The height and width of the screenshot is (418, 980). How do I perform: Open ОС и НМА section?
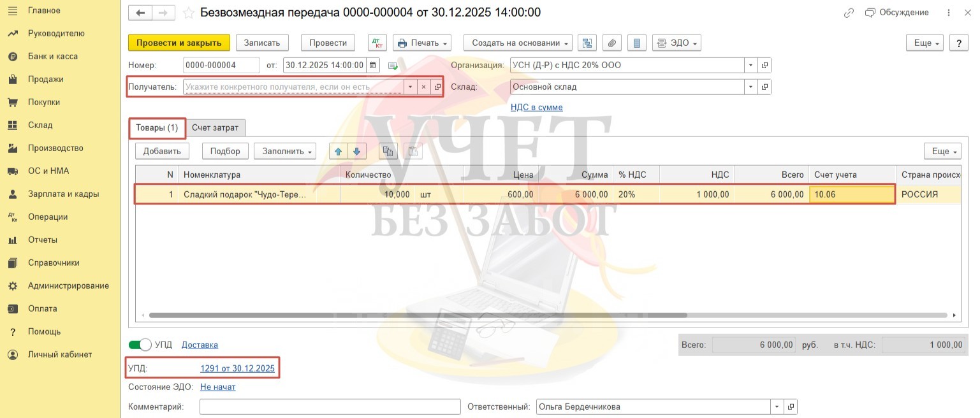point(48,171)
